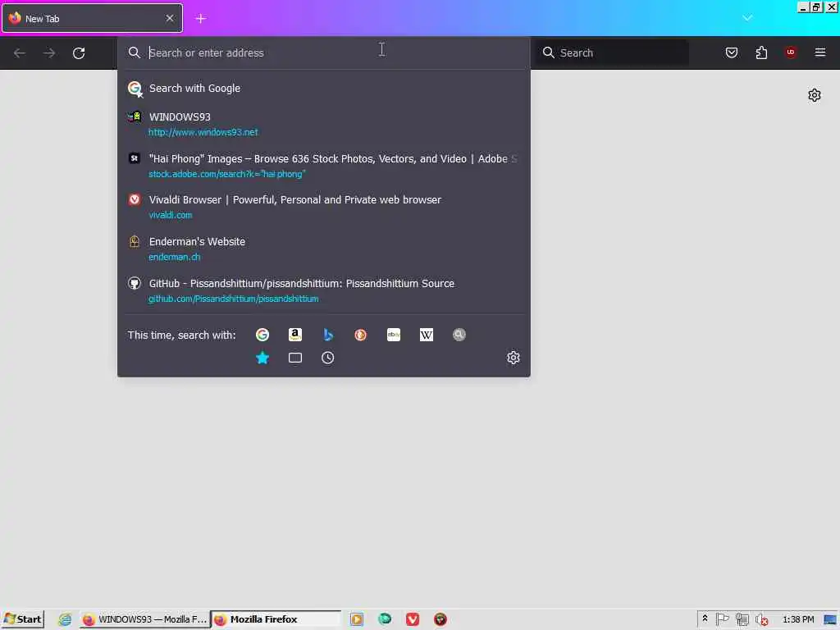840x630 pixels.
Task: Click the flag tray icon
Action: coord(722,619)
